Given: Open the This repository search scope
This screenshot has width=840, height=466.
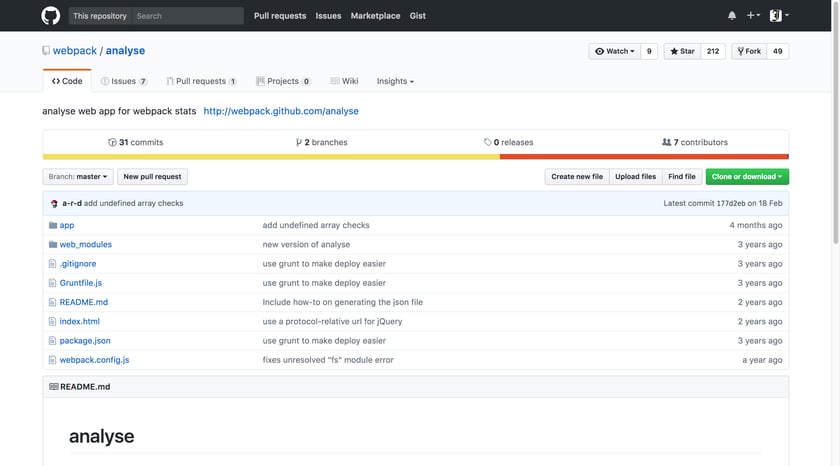Looking at the screenshot, I should 100,16.
